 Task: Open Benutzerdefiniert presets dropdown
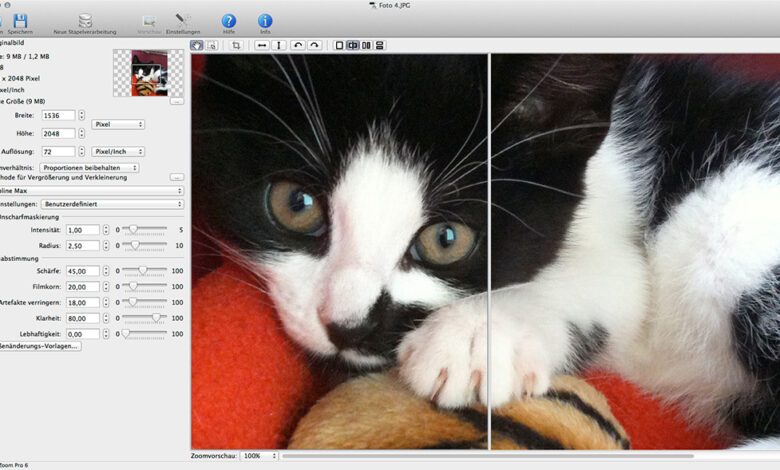coord(112,204)
